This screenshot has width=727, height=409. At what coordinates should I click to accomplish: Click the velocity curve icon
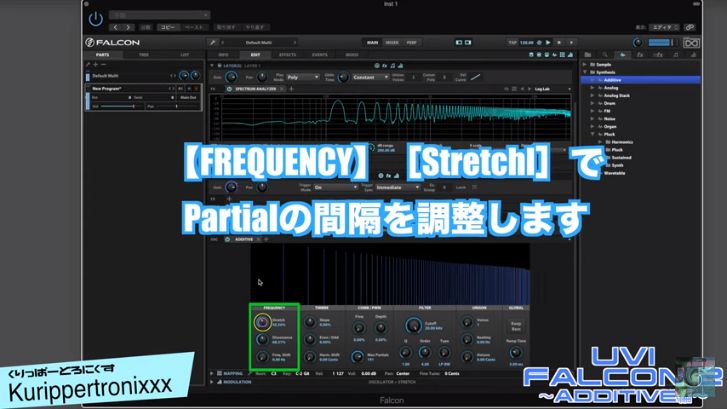(476, 77)
